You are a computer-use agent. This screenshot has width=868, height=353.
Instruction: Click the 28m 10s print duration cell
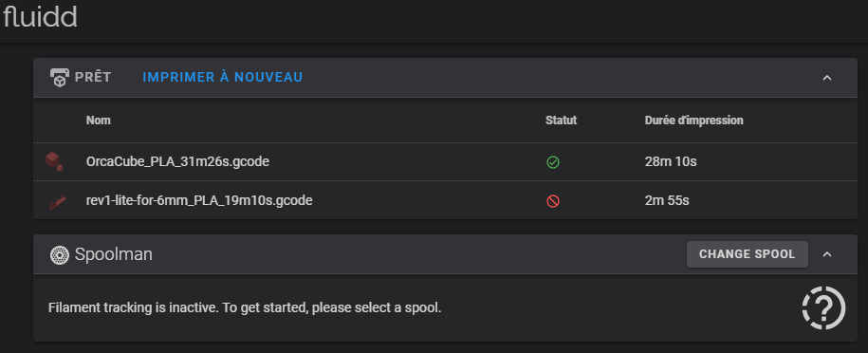[671, 162]
